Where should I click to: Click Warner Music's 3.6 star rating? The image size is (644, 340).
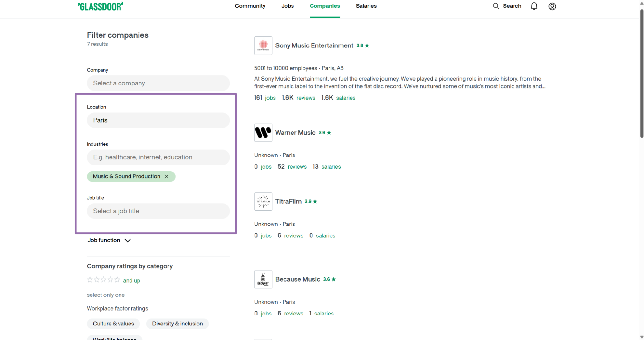325,133
